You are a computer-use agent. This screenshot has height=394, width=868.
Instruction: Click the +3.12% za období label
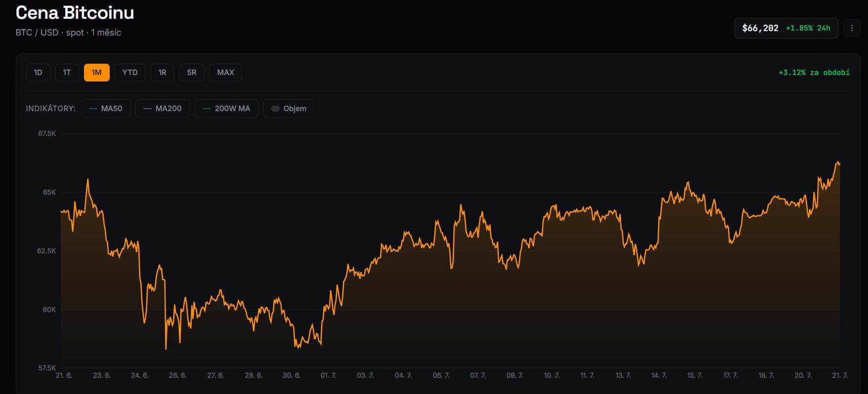coord(814,73)
